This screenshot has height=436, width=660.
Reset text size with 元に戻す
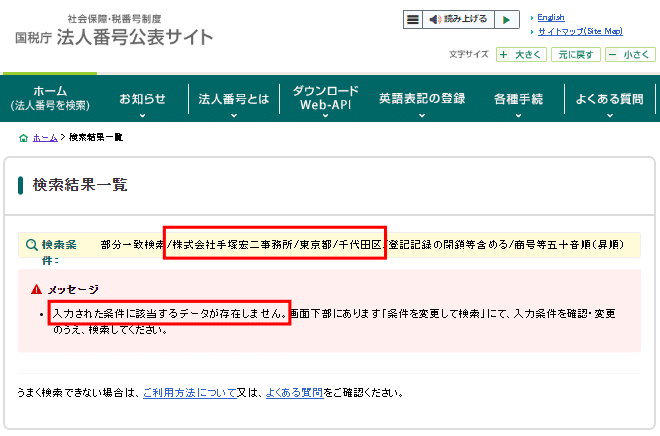point(576,55)
